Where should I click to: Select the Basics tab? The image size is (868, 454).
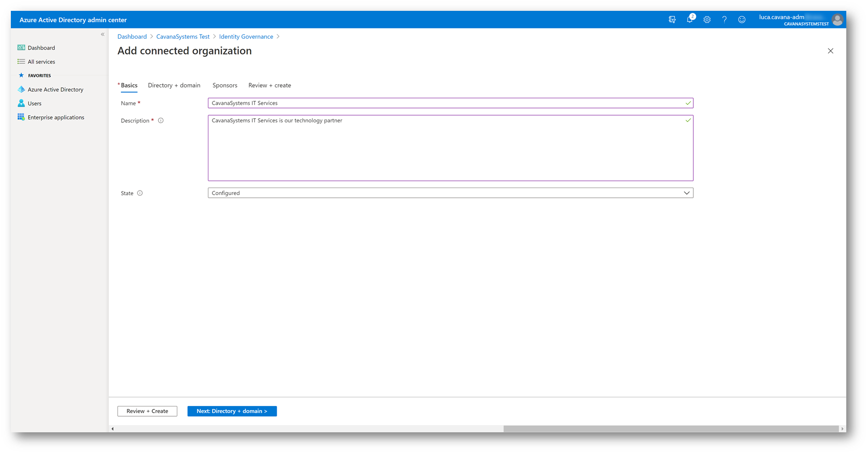point(129,85)
